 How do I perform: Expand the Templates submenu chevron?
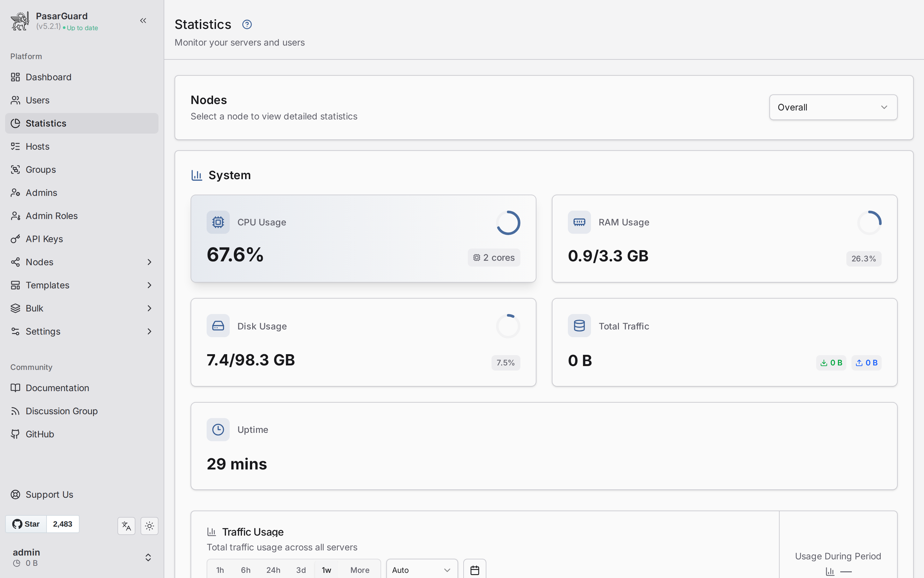coord(149,285)
